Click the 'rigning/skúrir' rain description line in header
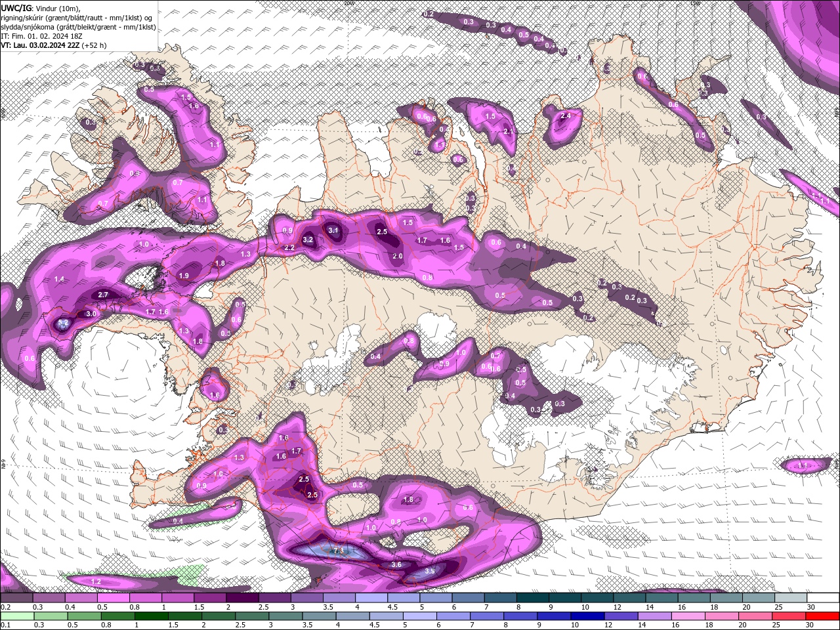840x630 pixels. [77, 18]
